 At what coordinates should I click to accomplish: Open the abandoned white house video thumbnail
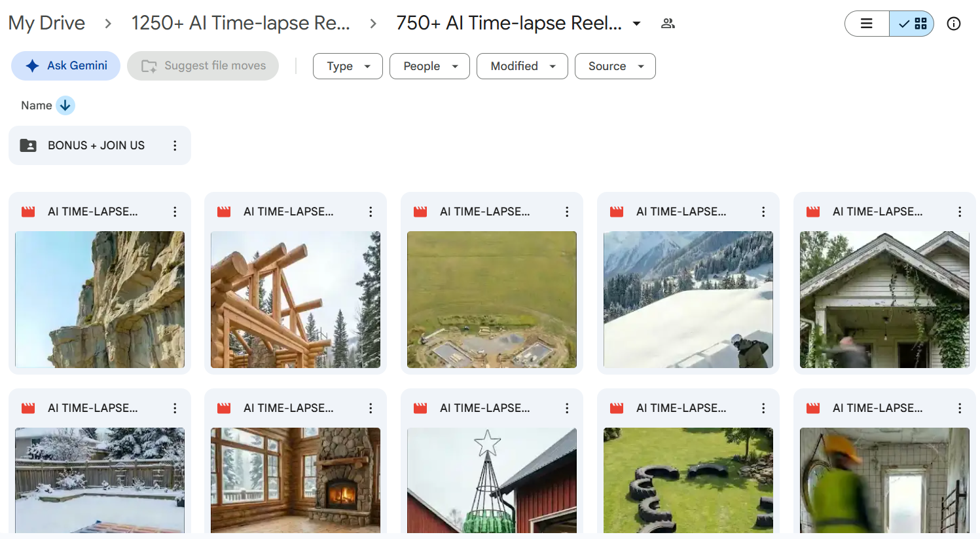point(884,299)
